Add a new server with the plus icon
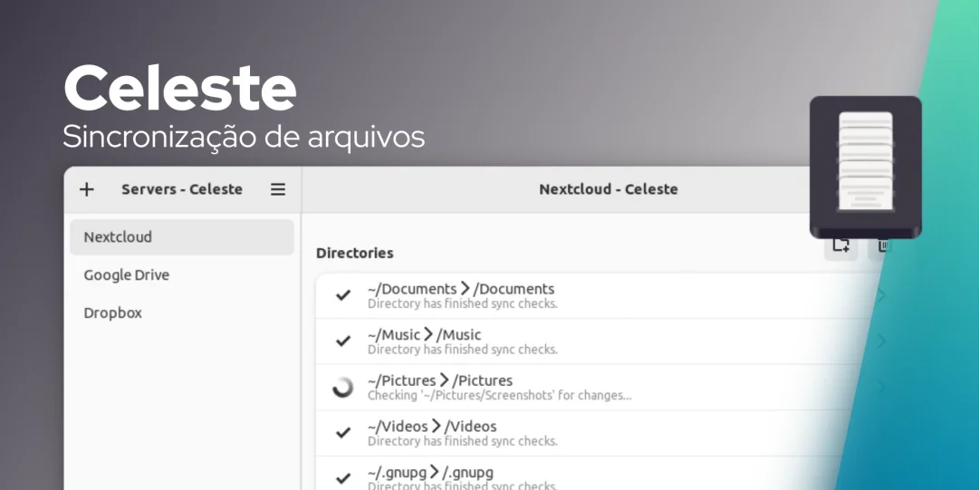 pos(87,189)
